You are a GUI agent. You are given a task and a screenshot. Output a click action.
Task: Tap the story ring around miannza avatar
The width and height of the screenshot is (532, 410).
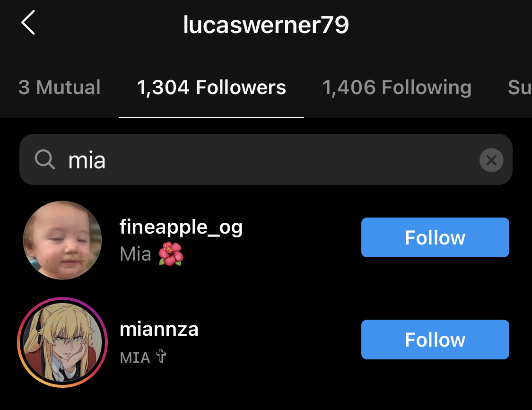click(x=62, y=342)
